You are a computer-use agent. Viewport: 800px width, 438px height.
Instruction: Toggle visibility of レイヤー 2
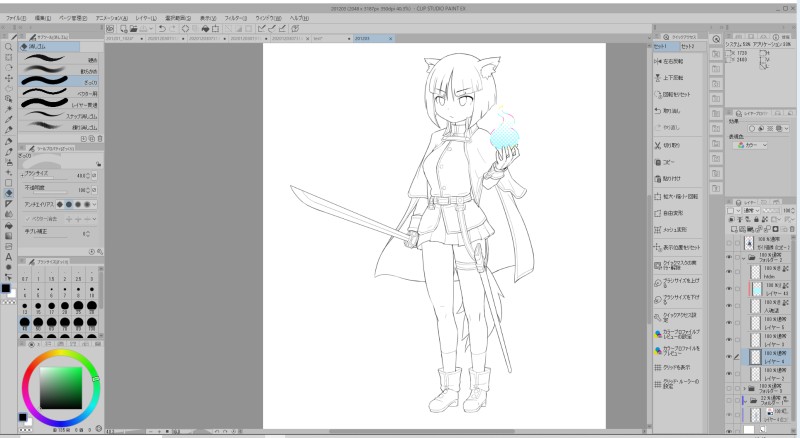point(729,374)
